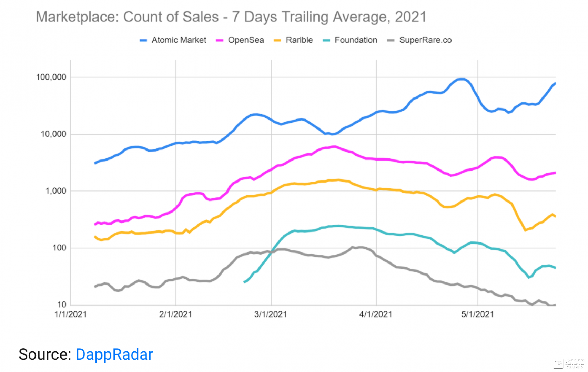This screenshot has width=588, height=372.
Task: Click the watermark logo in bottom corner
Action: [x=569, y=363]
